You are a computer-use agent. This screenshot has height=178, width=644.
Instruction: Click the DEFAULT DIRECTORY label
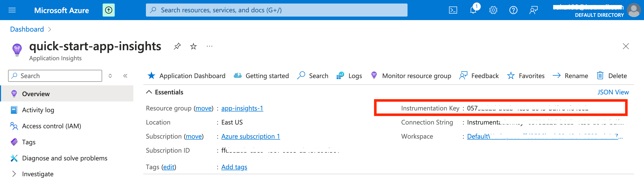tap(599, 15)
